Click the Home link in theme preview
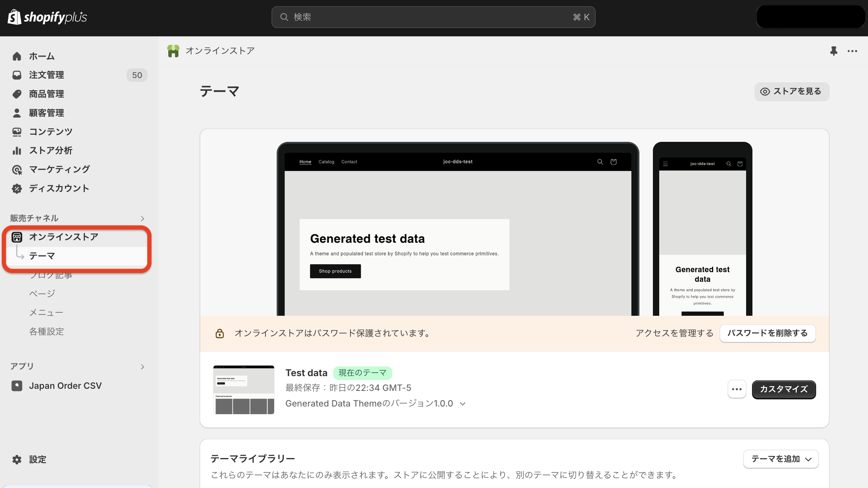This screenshot has width=868, height=488. click(x=305, y=162)
